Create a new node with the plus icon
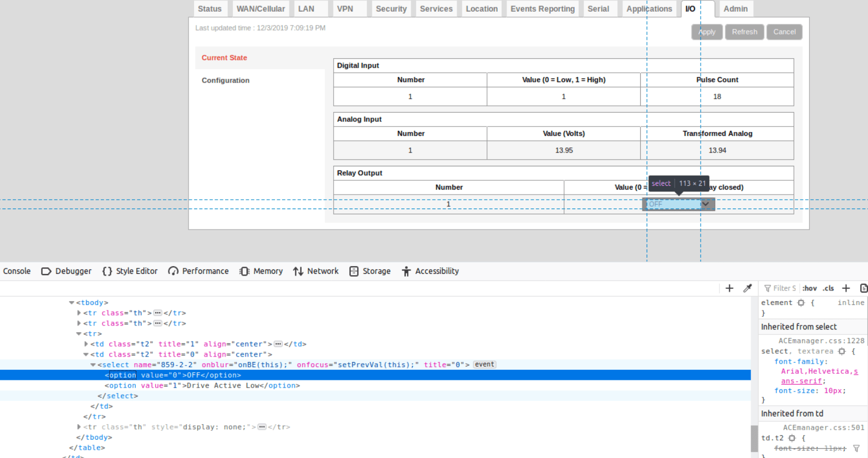The height and width of the screenshot is (458, 868). [x=729, y=288]
